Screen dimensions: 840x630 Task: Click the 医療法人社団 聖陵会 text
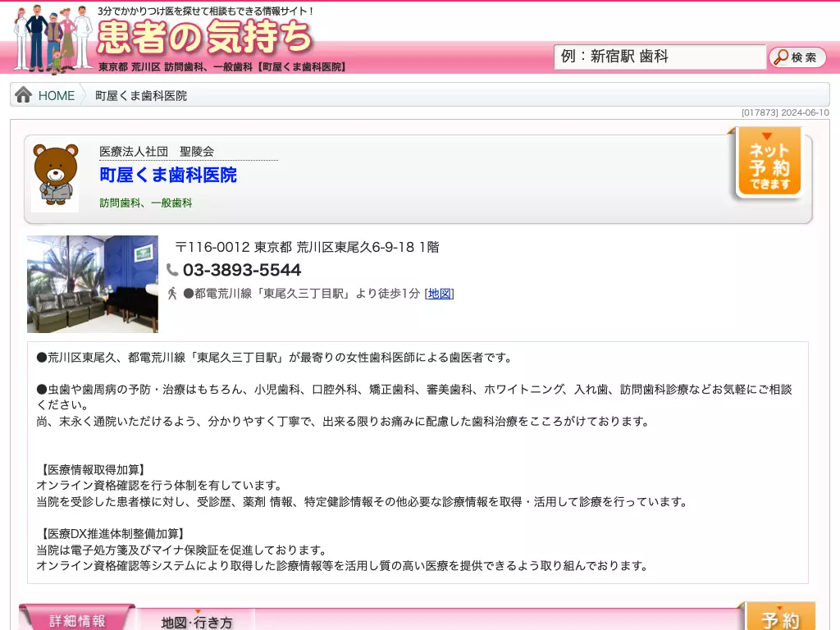click(157, 152)
